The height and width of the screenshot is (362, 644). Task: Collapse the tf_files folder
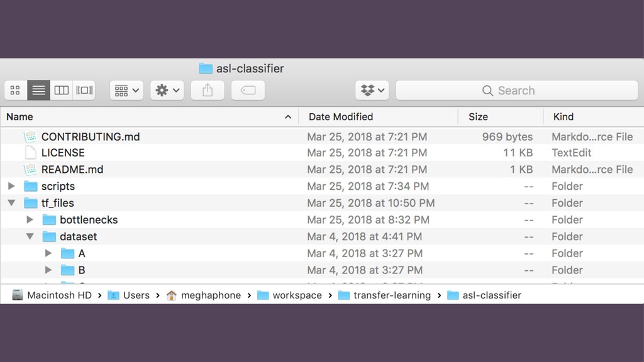click(x=11, y=203)
